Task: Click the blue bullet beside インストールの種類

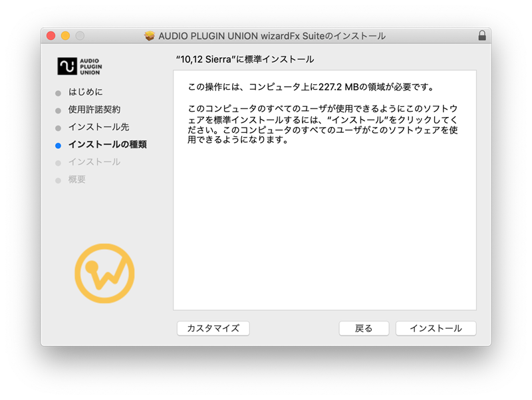Action: point(58,146)
